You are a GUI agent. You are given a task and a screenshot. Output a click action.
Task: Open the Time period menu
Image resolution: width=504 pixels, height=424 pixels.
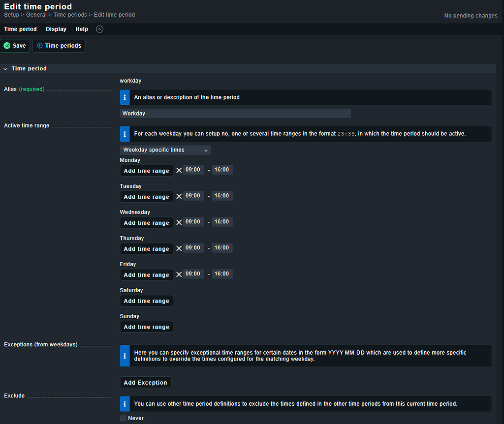click(x=20, y=29)
